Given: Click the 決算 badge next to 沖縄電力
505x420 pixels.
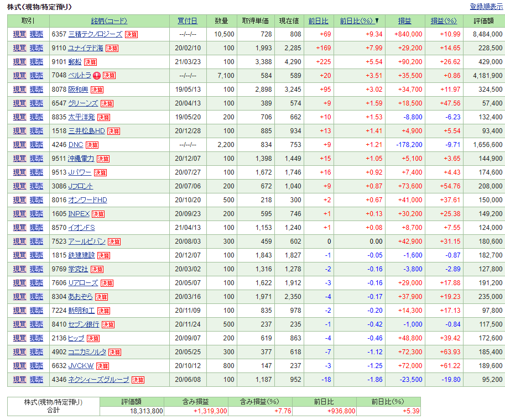Looking at the screenshot, I should coord(103,159).
